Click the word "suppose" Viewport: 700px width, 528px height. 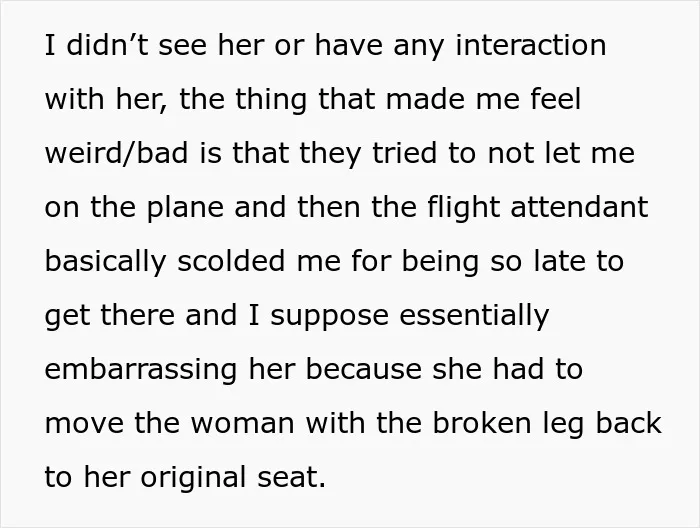click(x=329, y=316)
